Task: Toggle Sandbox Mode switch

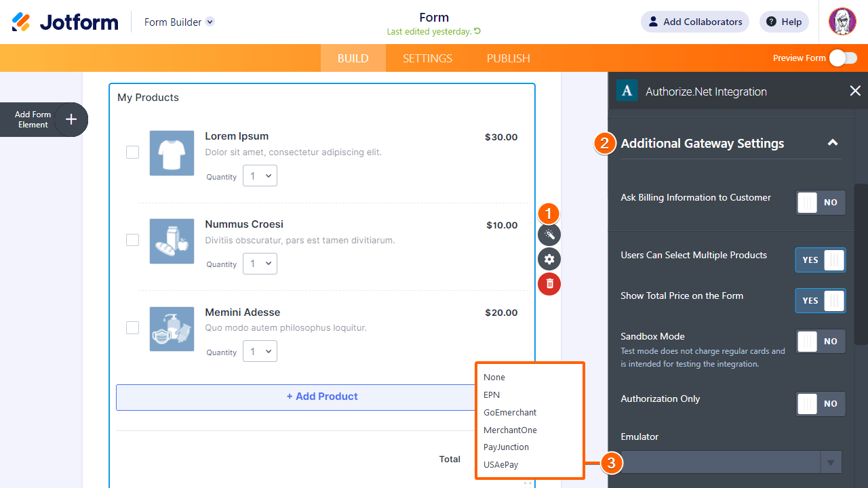Action: point(821,342)
